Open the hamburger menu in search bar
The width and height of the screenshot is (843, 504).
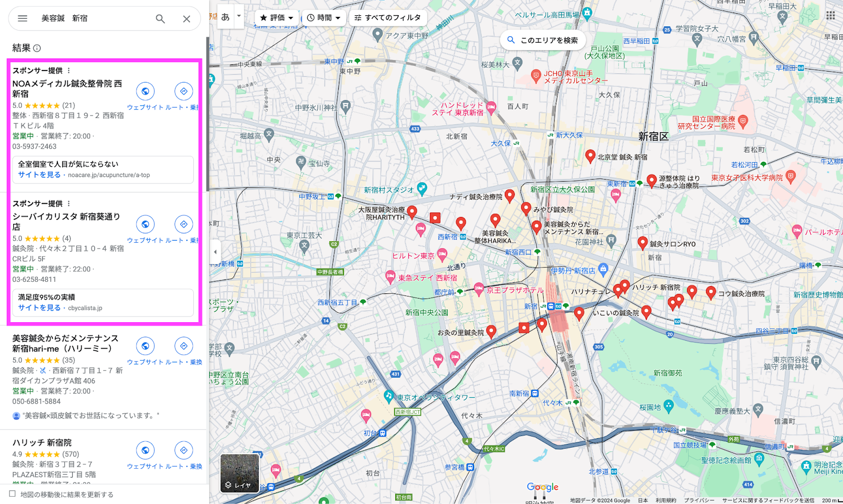pyautogui.click(x=23, y=18)
